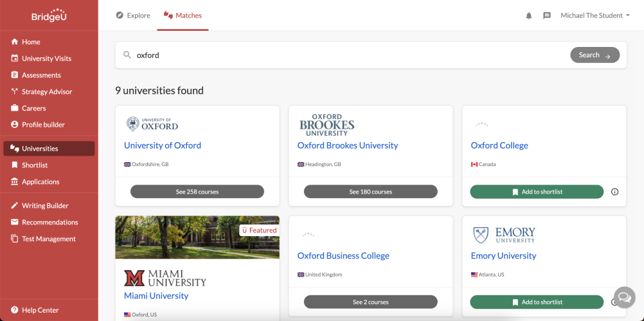Click the Careers briefcase icon

click(x=15, y=108)
